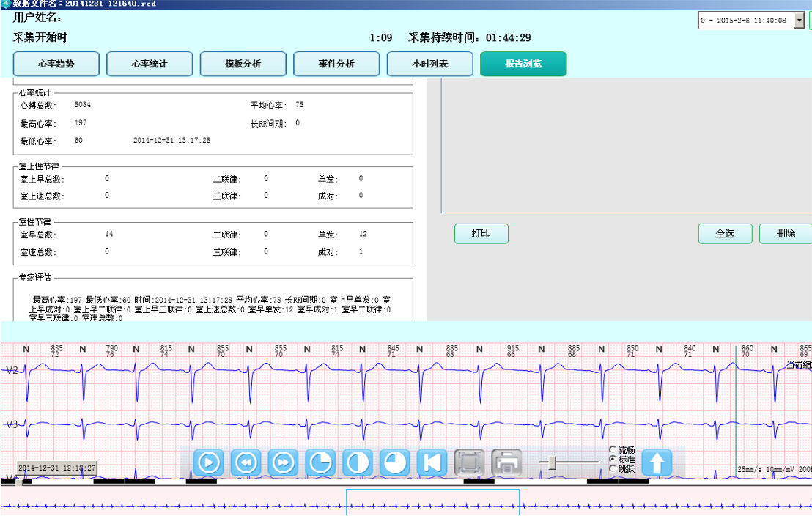Screen dimensions: 812x516
Task: Click the blue up-arrow icon
Action: pyautogui.click(x=657, y=462)
